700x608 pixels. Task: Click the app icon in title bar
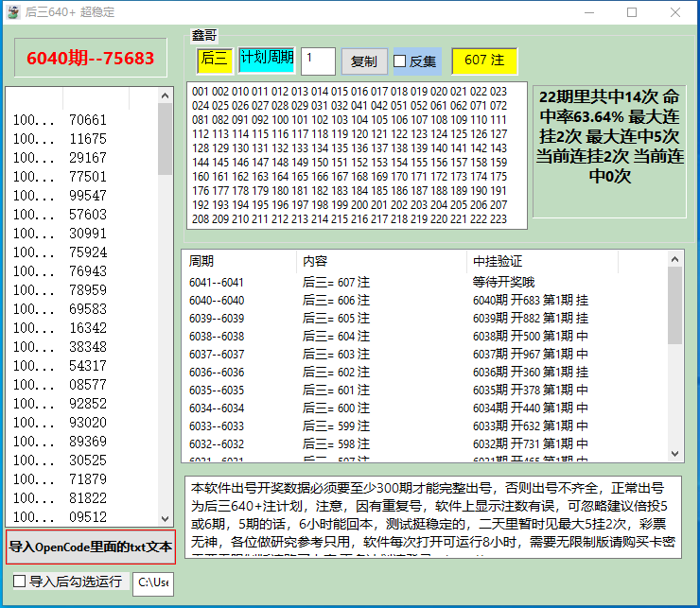click(x=13, y=12)
